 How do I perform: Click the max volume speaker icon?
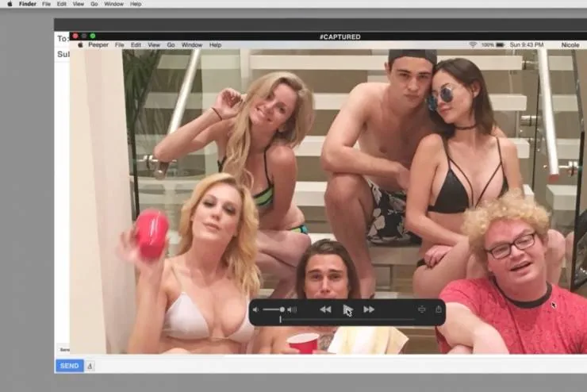click(292, 309)
